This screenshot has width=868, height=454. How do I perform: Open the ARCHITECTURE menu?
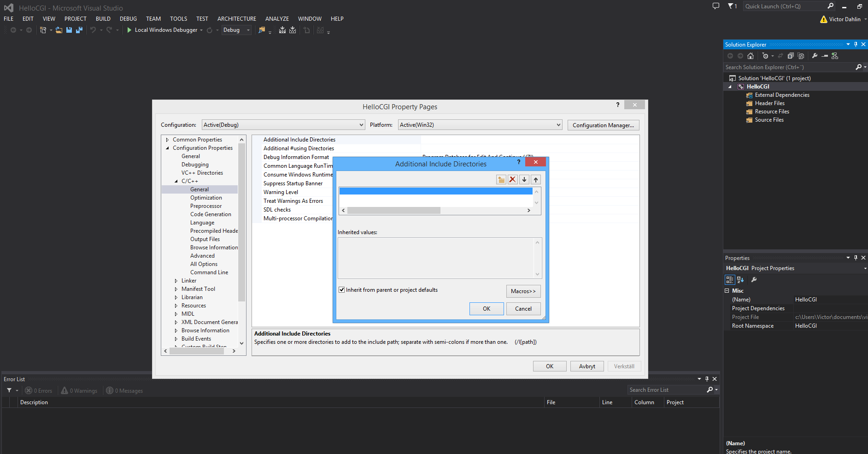point(237,19)
